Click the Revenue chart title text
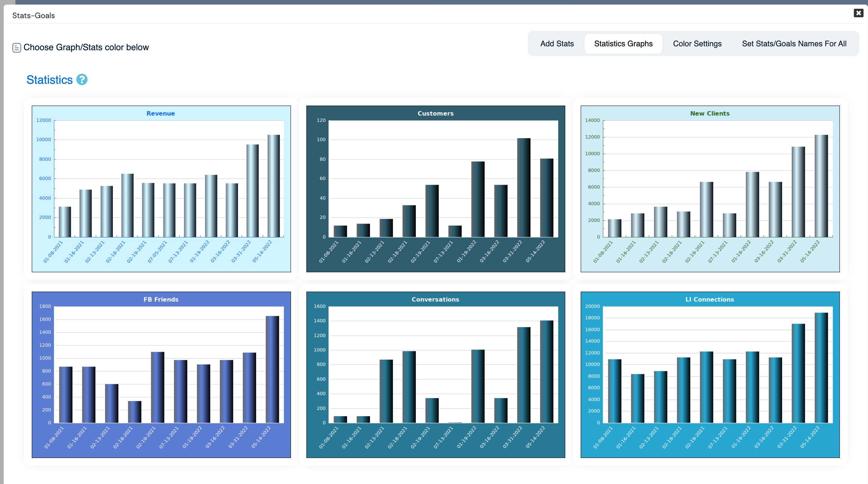 160,113
